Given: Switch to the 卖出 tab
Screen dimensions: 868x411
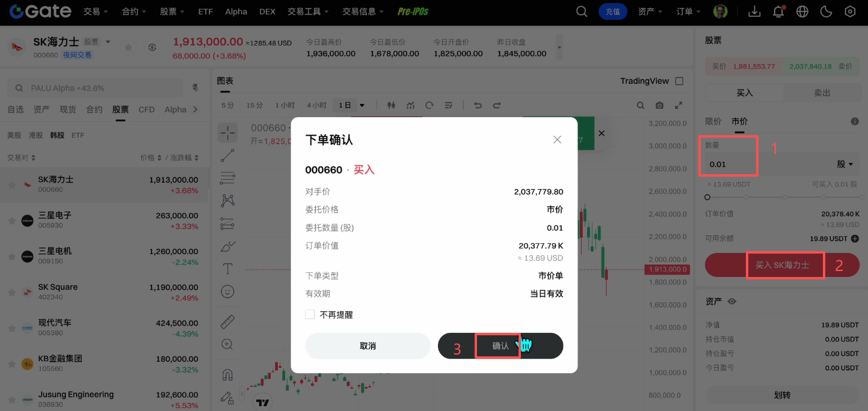Looking at the screenshot, I should tap(822, 93).
